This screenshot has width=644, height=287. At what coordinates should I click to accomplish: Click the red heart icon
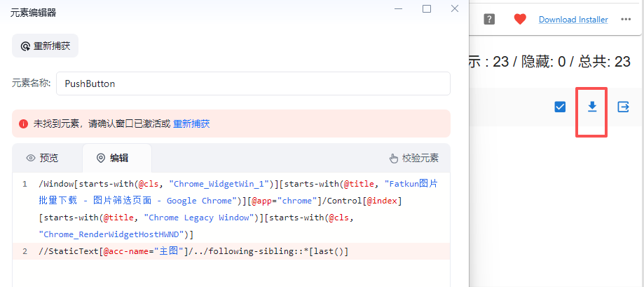(x=520, y=20)
